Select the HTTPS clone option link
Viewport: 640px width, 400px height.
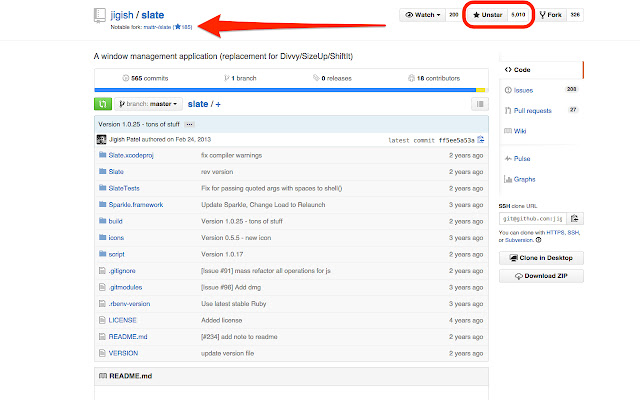(x=556, y=233)
